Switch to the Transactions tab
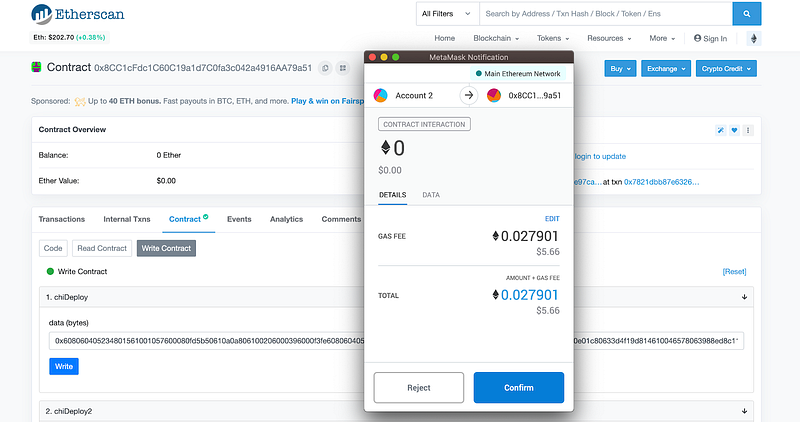The height and width of the screenshot is (422, 800). tap(62, 219)
